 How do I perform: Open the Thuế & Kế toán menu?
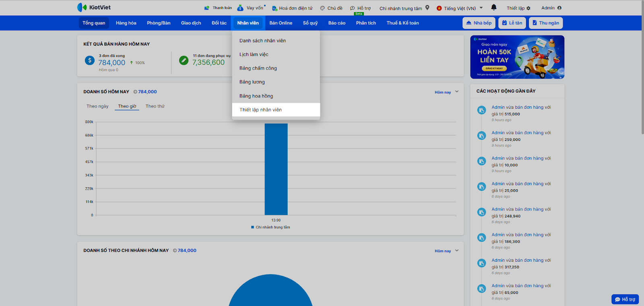click(x=402, y=23)
